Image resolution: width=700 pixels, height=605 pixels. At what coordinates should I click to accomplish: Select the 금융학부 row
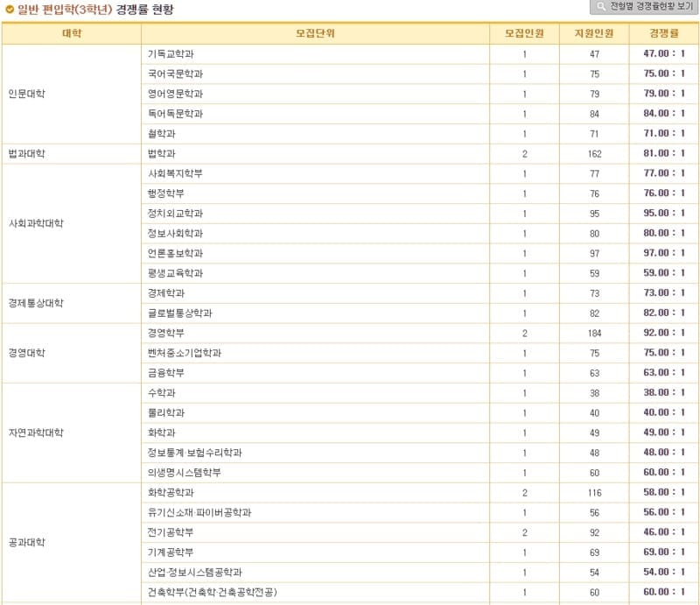point(420,373)
